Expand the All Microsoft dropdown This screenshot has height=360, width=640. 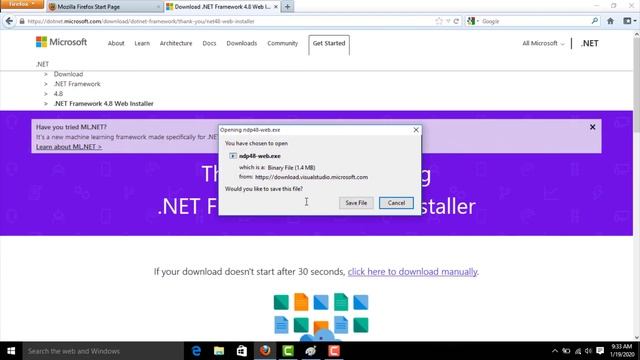click(x=543, y=43)
